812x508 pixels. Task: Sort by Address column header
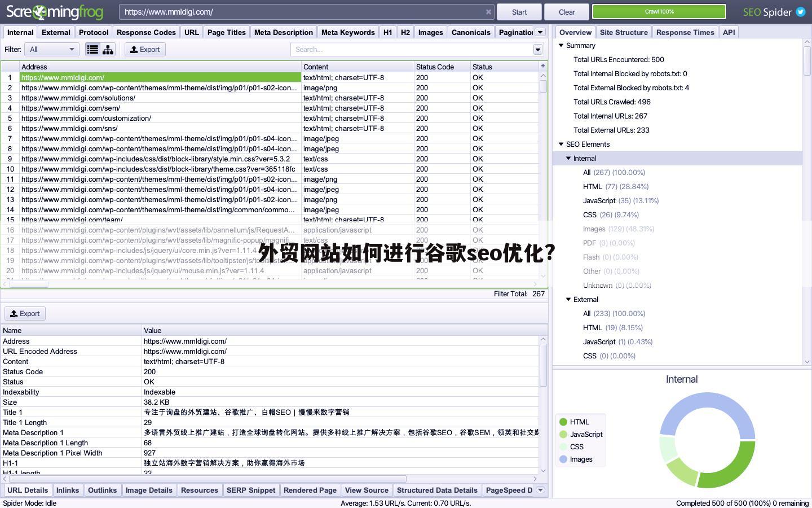(160, 67)
